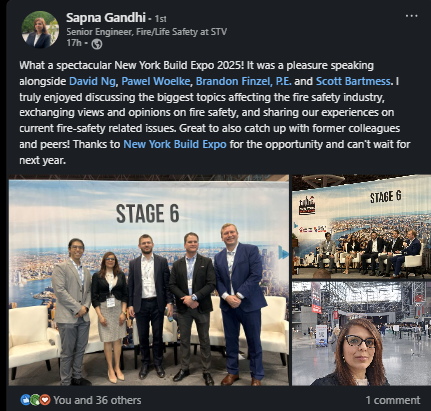Image resolution: width=431 pixels, height=411 pixels.
Task: Open David Ng's profile mention
Action: 92,81
